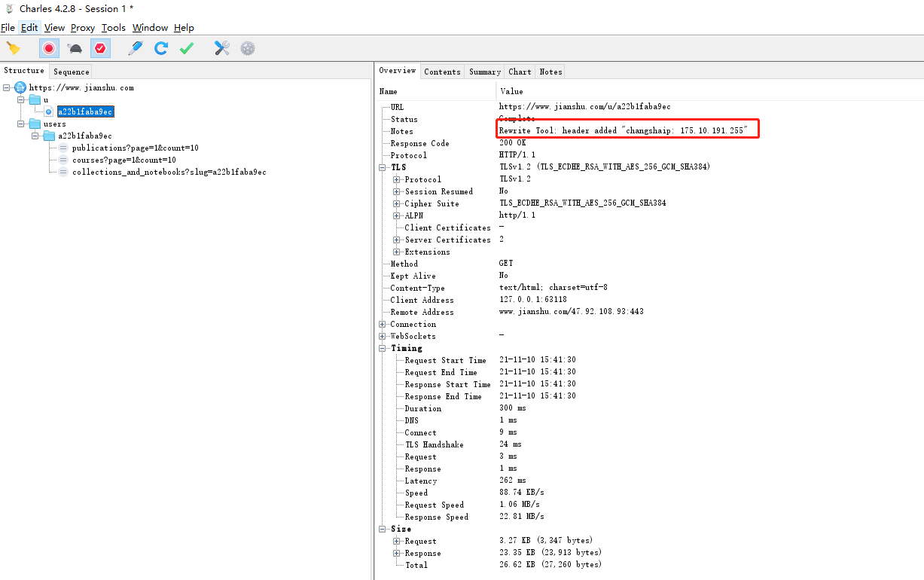Click the document icon beside publications?page=1&count=10
Image resolution: width=924 pixels, height=580 pixels.
pos(63,148)
